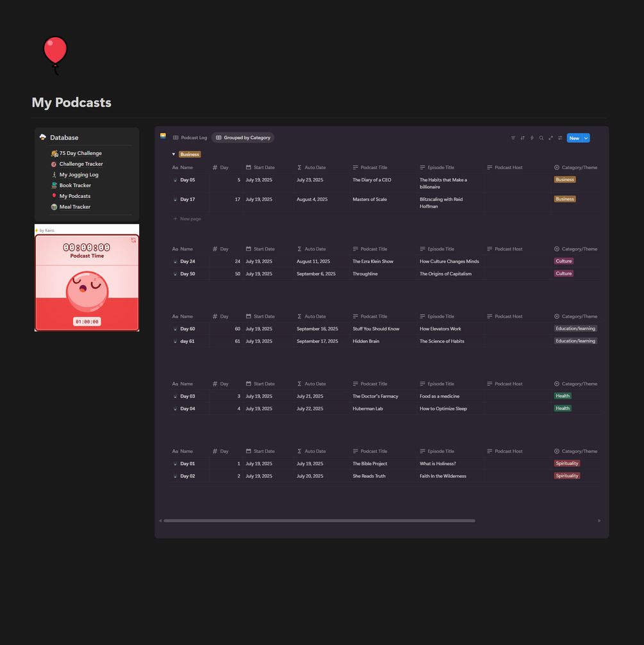The height and width of the screenshot is (645, 644).
Task: Collapse the Business group triangle
Action: pyautogui.click(x=174, y=154)
